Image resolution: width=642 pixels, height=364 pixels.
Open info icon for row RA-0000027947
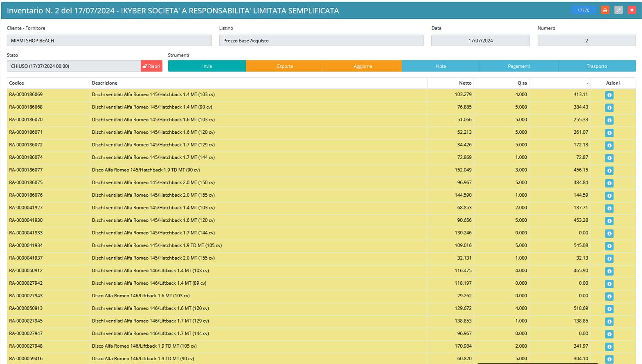pos(609,334)
